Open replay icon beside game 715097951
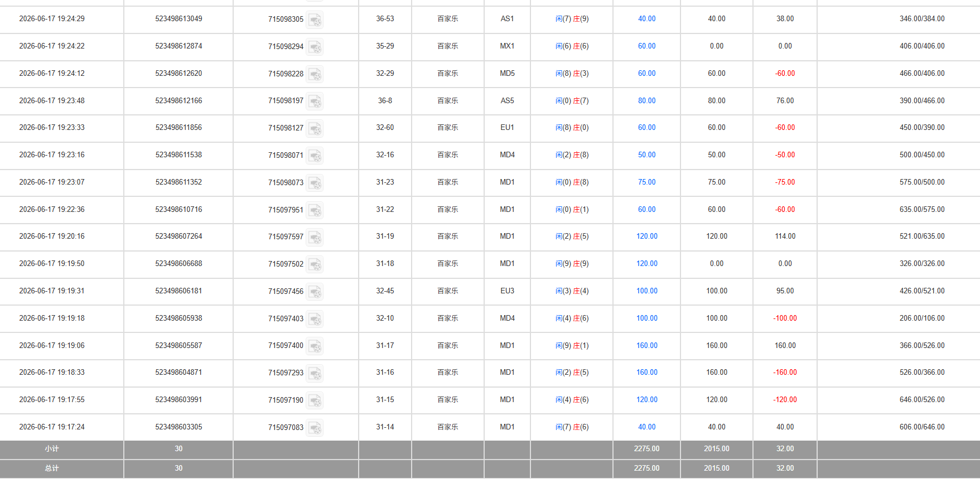The height and width of the screenshot is (488, 980). click(315, 211)
